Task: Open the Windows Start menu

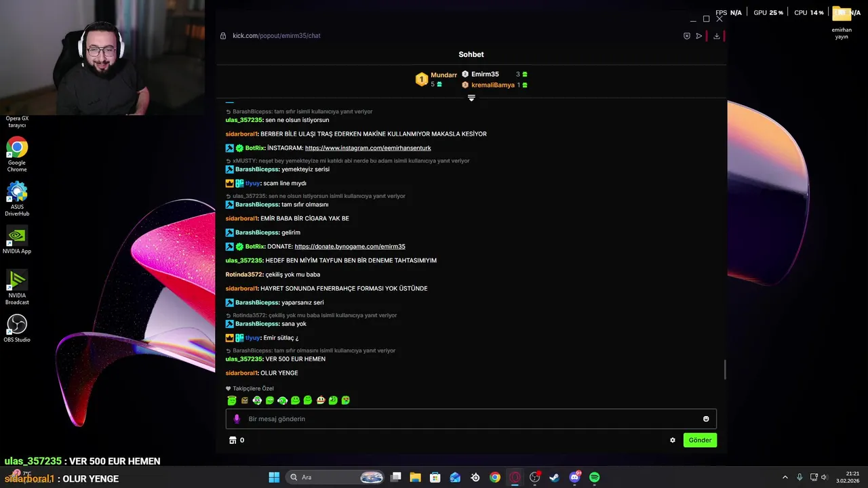Action: (x=274, y=478)
